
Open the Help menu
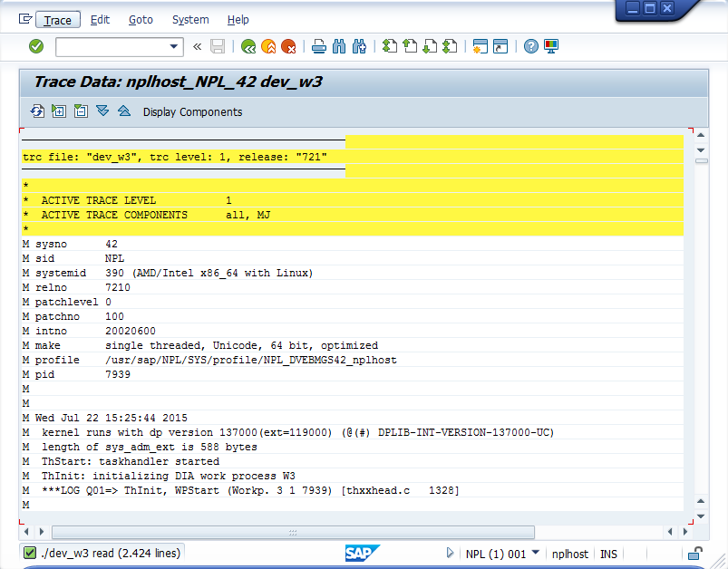pyautogui.click(x=238, y=20)
